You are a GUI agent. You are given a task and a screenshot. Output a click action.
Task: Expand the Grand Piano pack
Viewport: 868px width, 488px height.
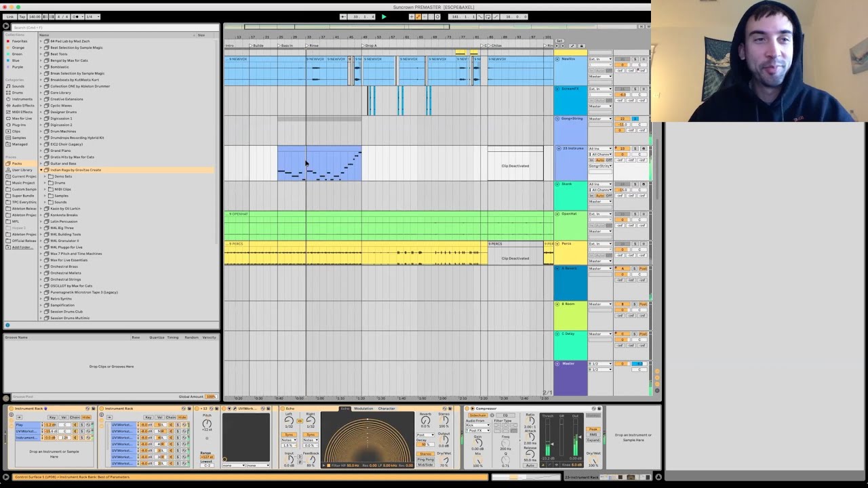(41, 150)
